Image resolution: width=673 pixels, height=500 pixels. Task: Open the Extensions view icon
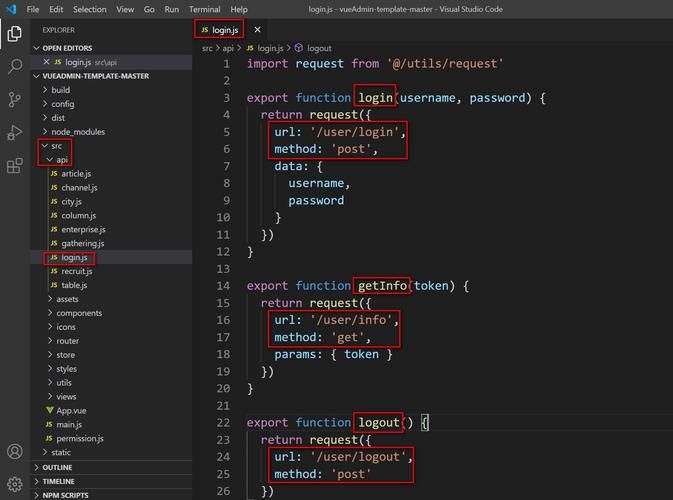(x=15, y=166)
